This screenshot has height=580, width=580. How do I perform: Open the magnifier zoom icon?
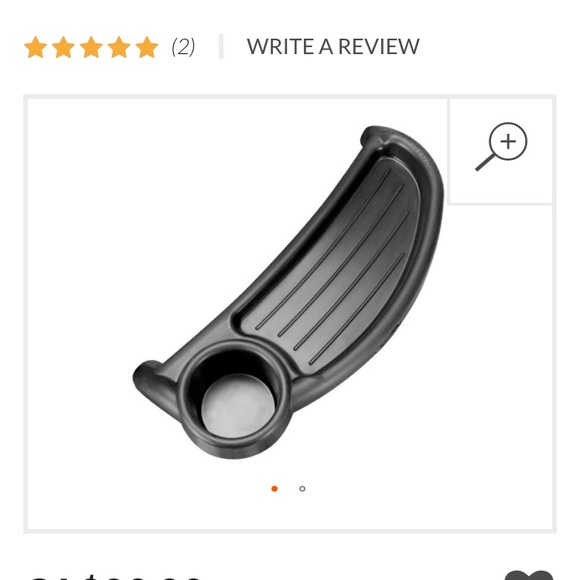click(501, 147)
